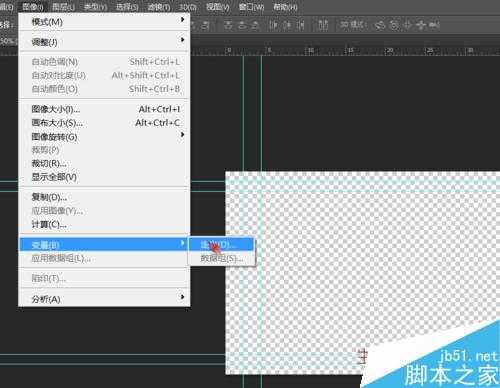Open the 视图(V) menu
Screen dimensions: 500x388
coord(218,7)
